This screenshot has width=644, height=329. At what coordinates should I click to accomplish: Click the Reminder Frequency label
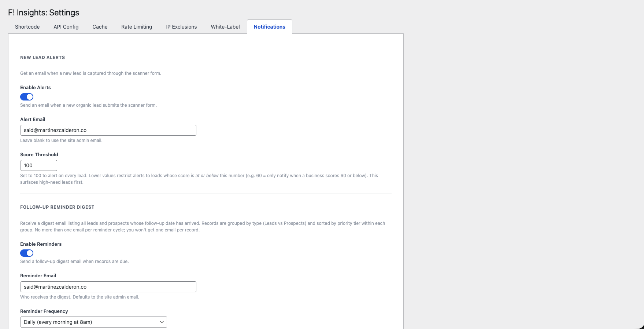(44, 311)
